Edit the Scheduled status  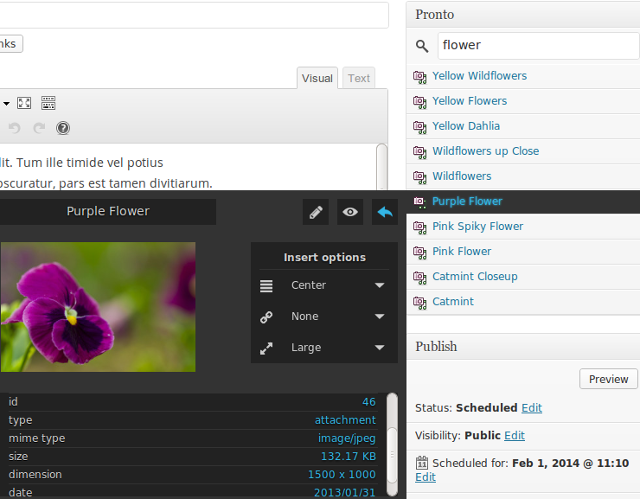click(x=531, y=408)
